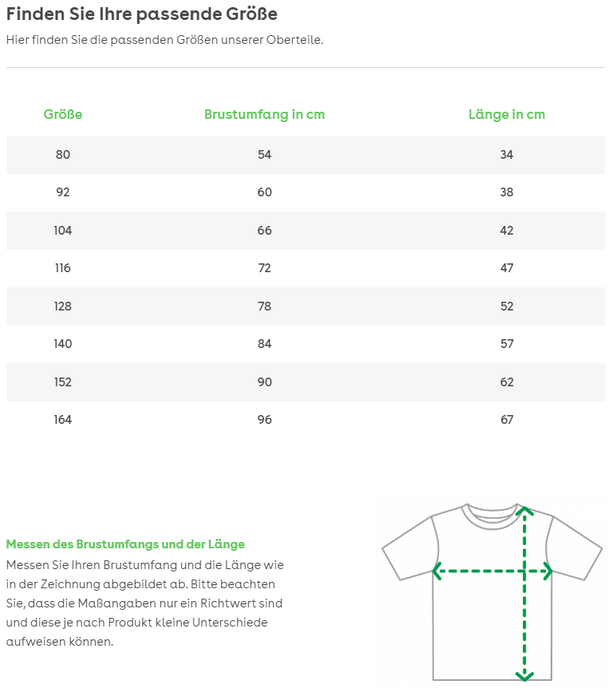Pick the size 116 row label
This screenshot has width=612, height=700.
pos(63,268)
